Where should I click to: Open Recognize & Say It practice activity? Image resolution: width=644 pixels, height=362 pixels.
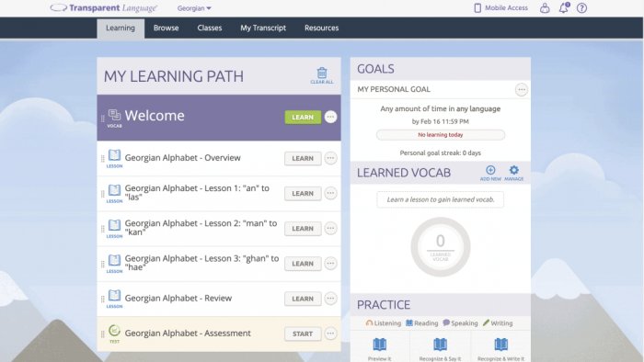440,349
